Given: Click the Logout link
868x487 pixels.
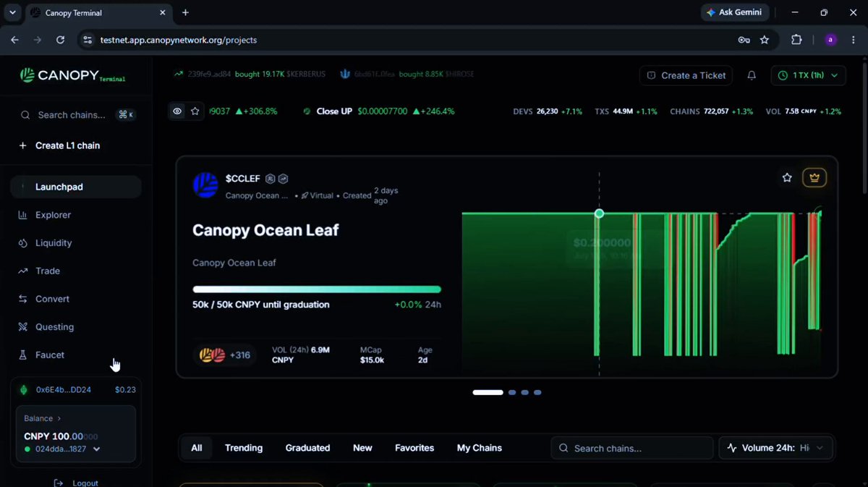Looking at the screenshot, I should (76, 483).
